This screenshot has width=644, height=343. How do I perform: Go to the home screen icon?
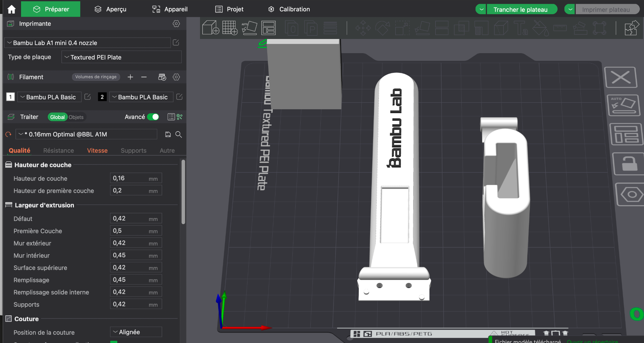coord(11,9)
